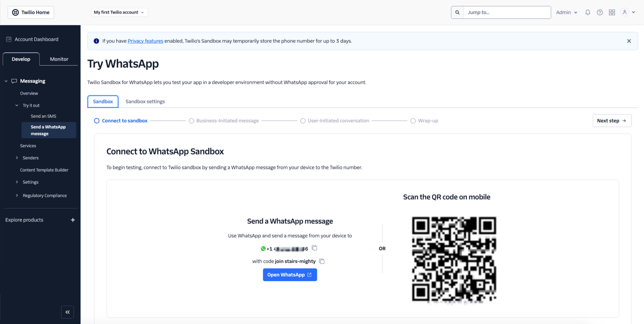This screenshot has width=644, height=324.
Task: Click the sandbox QR code image
Action: [454, 259]
